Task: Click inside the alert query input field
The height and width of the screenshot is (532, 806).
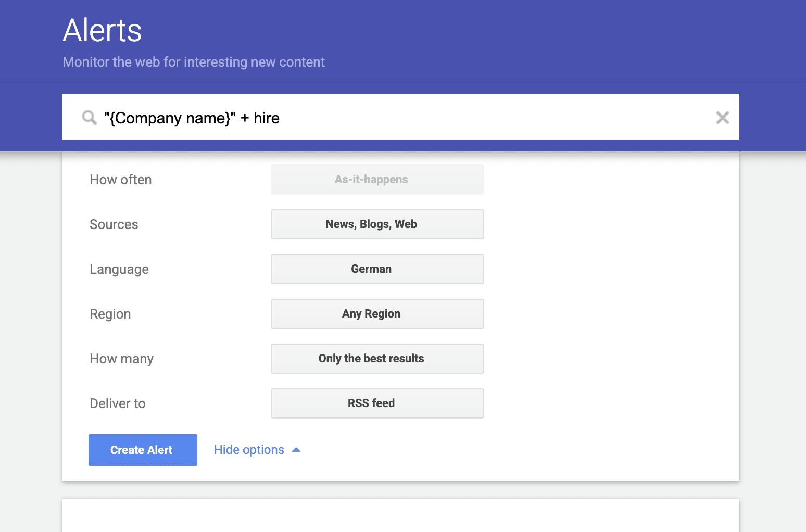Action: coord(364,117)
